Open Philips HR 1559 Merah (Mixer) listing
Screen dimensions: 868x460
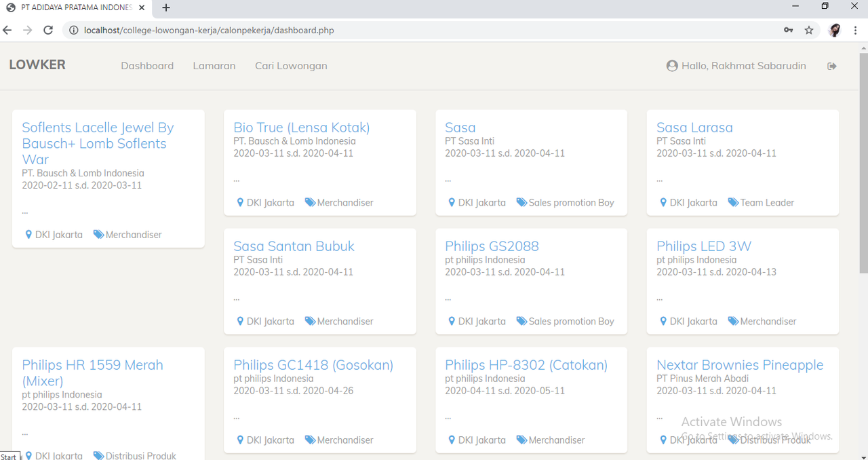click(92, 372)
